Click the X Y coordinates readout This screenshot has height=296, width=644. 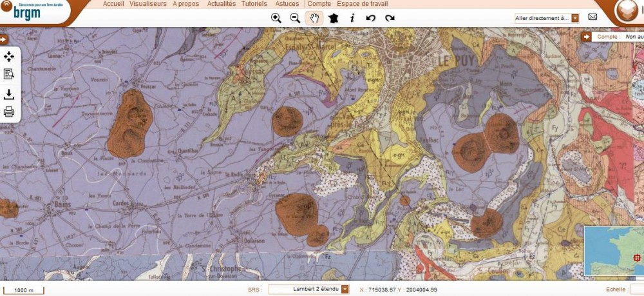(399, 290)
